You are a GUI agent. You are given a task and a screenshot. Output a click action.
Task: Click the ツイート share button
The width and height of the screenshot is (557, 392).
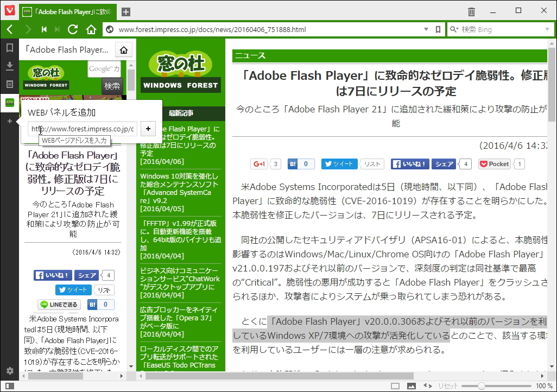coord(339,163)
